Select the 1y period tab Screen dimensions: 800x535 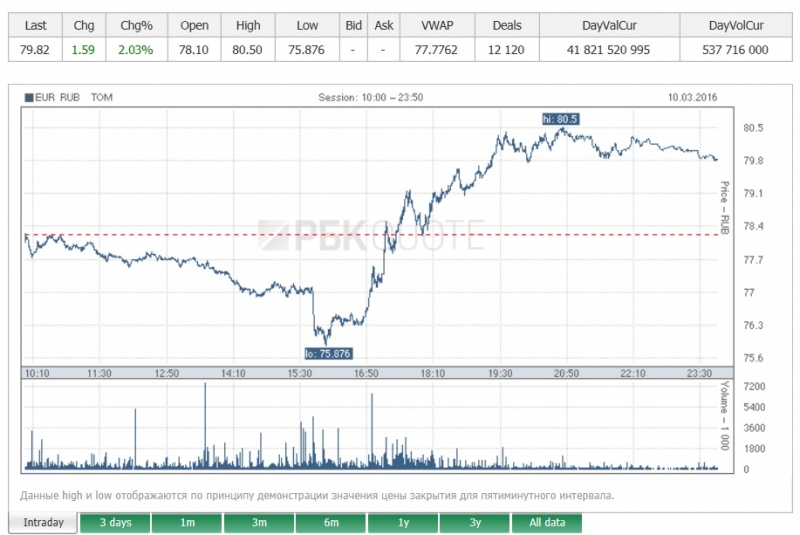(403, 523)
